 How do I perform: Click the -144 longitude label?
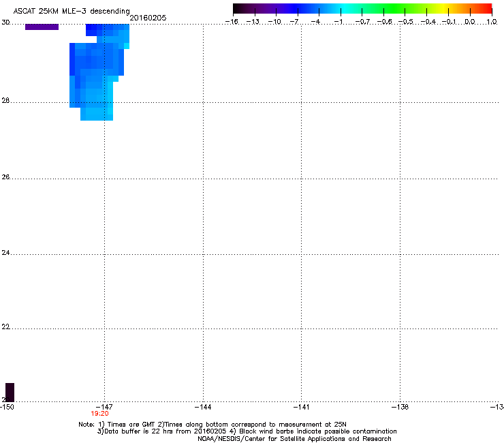203,407
